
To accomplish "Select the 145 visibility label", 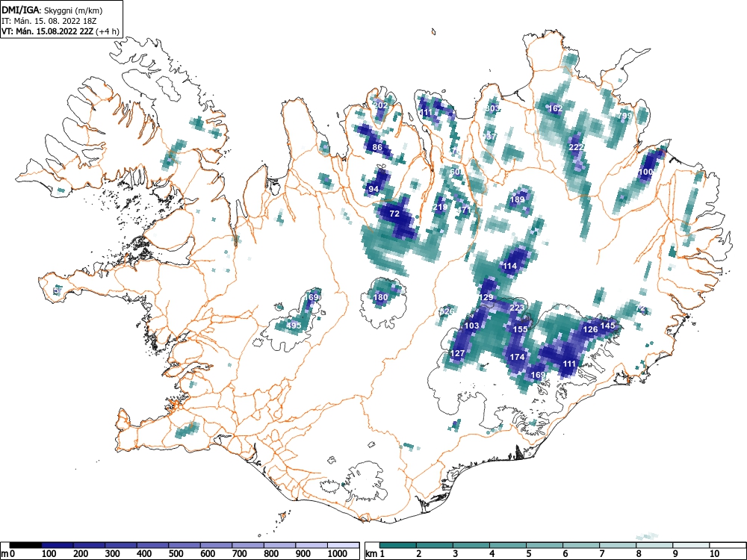I will tap(608, 326).
